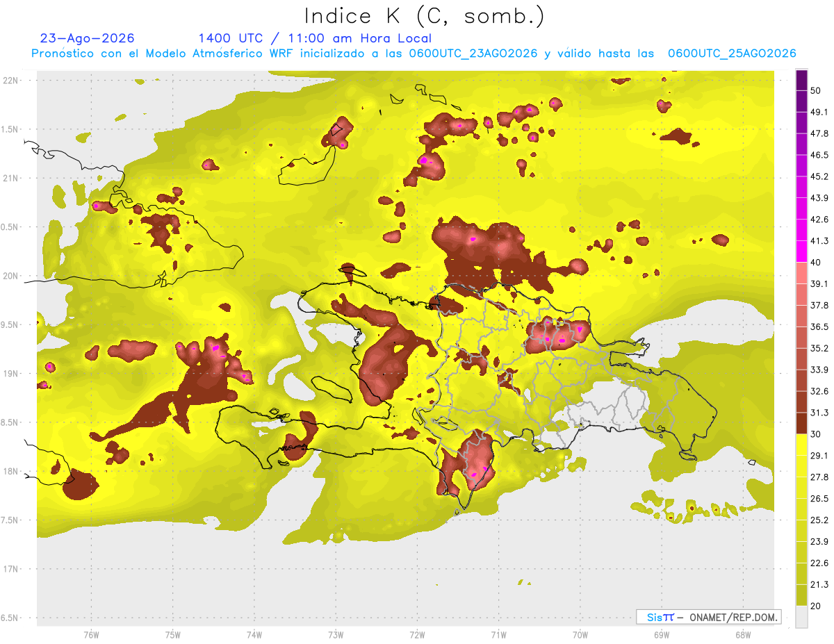Click the longitude label "73W"
Image resolution: width=834 pixels, height=644 pixels.
[x=336, y=635]
